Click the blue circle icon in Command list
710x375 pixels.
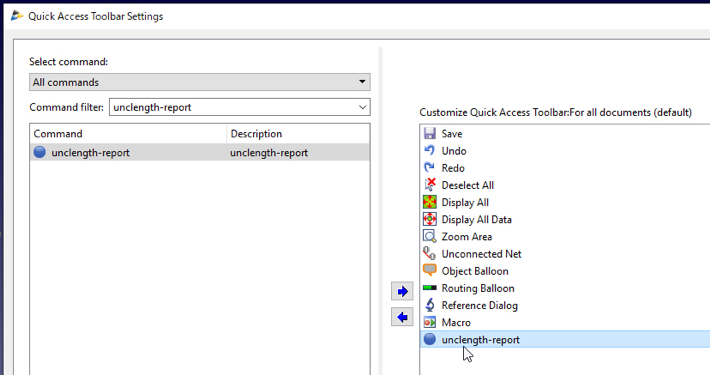click(x=40, y=152)
